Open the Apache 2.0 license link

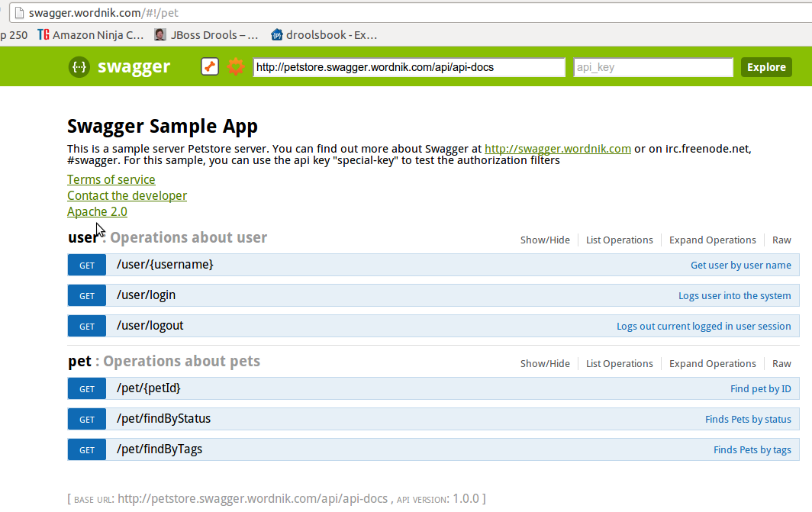coord(97,211)
